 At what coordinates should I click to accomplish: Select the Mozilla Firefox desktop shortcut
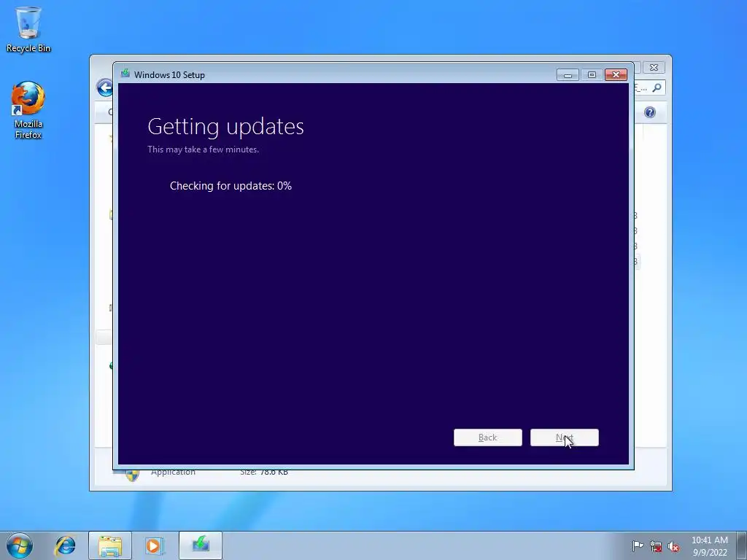click(28, 110)
